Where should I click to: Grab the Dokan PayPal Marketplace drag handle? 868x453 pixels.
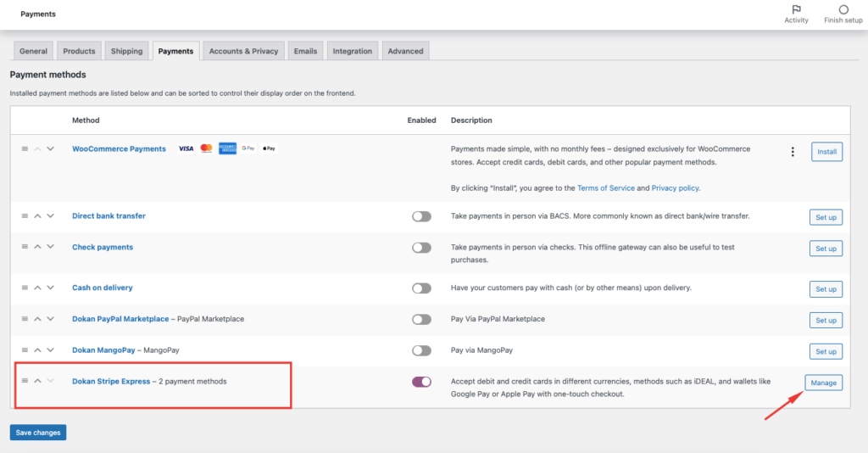point(25,319)
